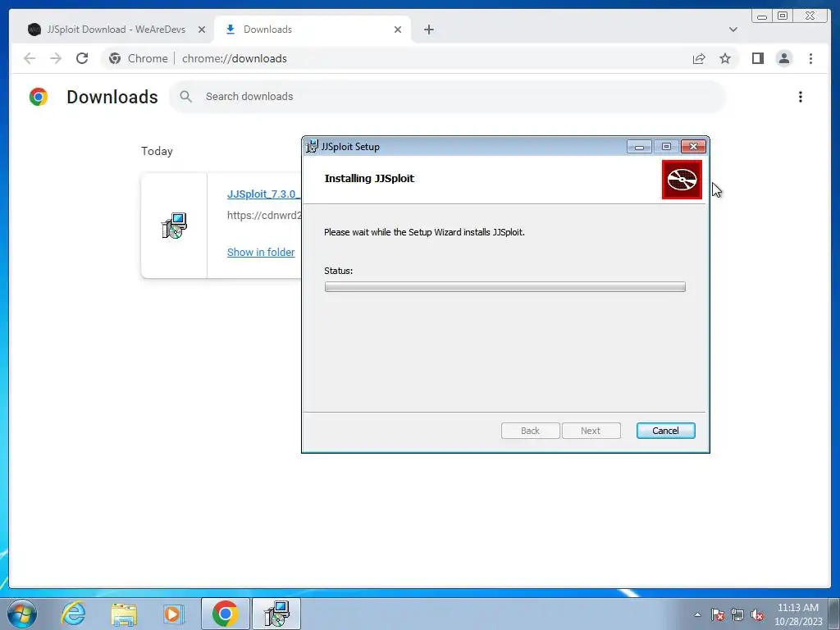The height and width of the screenshot is (630, 840).
Task: Bookmark this page with the star icon
Action: click(725, 58)
